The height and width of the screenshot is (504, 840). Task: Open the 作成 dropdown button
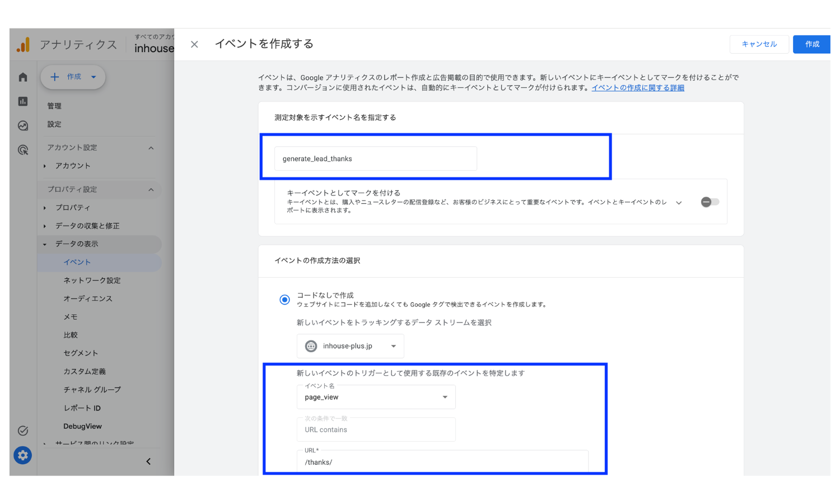pos(73,77)
